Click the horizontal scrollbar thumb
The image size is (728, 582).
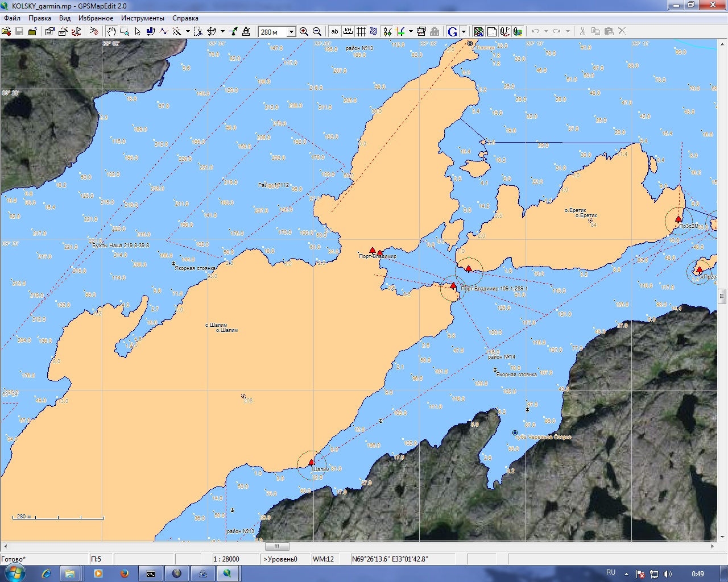(277, 546)
